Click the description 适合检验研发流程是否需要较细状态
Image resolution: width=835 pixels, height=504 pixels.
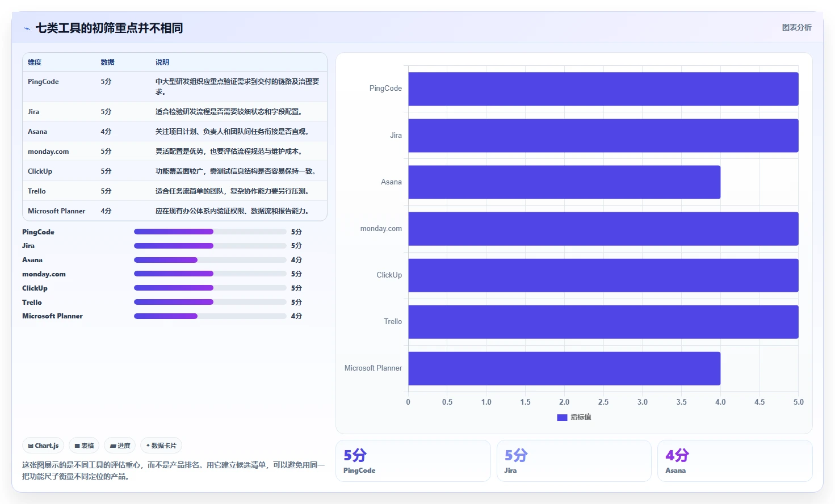tap(229, 112)
